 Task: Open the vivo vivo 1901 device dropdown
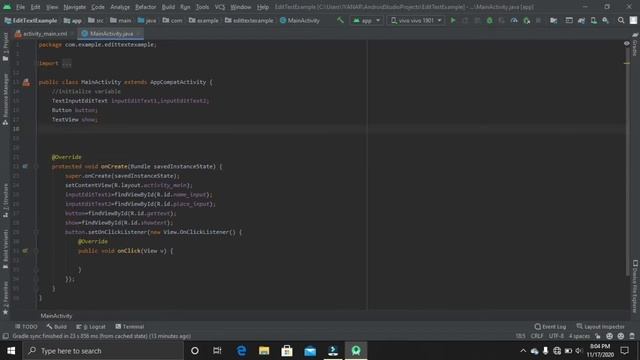coord(416,20)
